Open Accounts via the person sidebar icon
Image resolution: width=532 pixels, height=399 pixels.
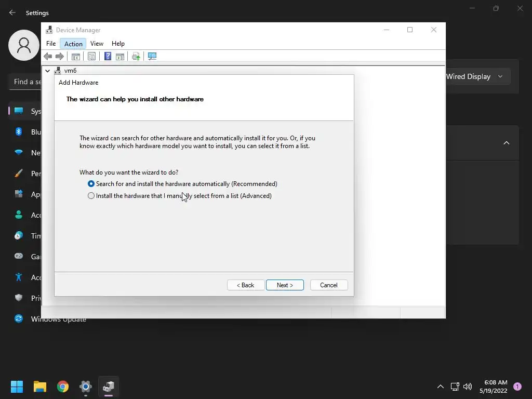(19, 215)
